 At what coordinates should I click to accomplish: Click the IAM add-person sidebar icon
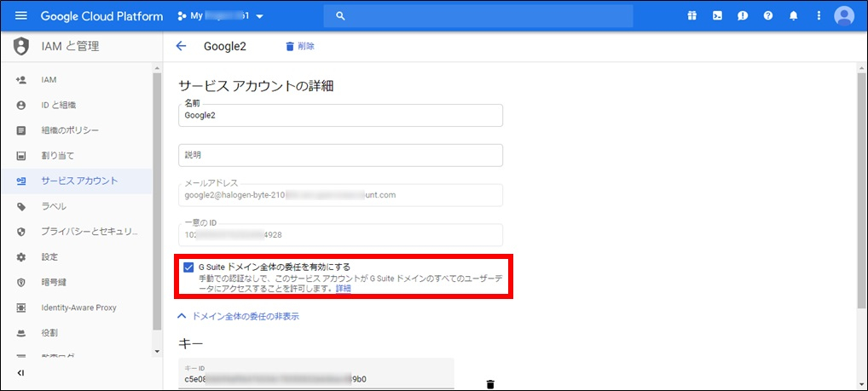coord(21,79)
